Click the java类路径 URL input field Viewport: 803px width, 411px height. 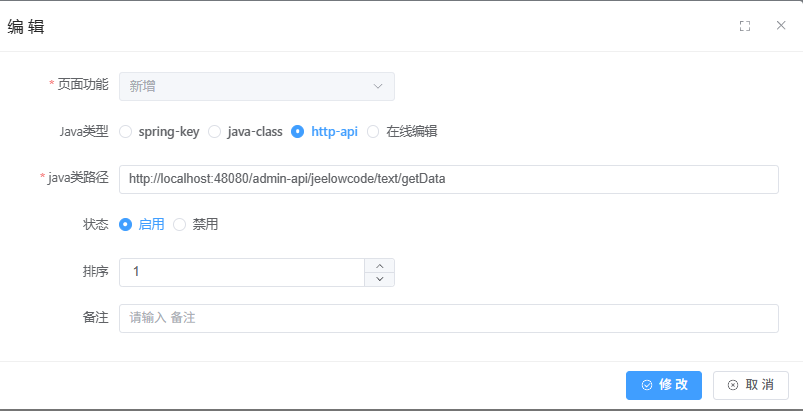pyautogui.click(x=448, y=179)
